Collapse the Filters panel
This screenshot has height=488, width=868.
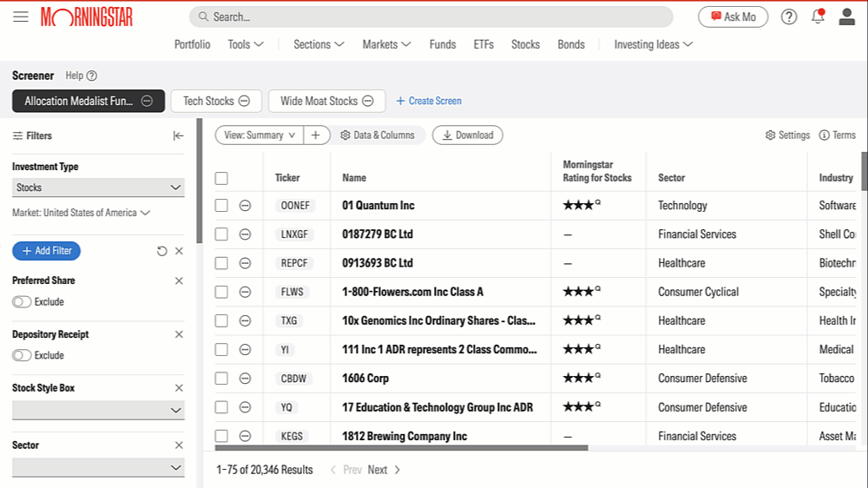coord(178,135)
